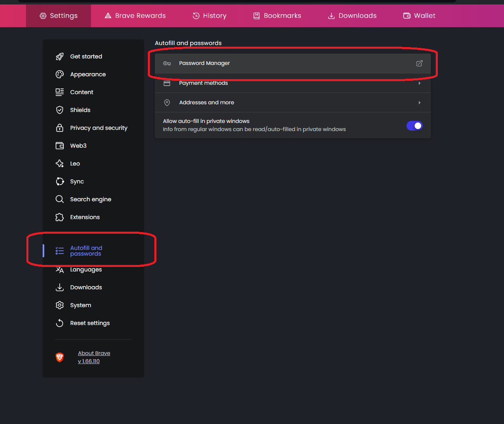Image resolution: width=504 pixels, height=424 pixels.
Task: Click the Brave lion logo icon
Action: coord(60,357)
